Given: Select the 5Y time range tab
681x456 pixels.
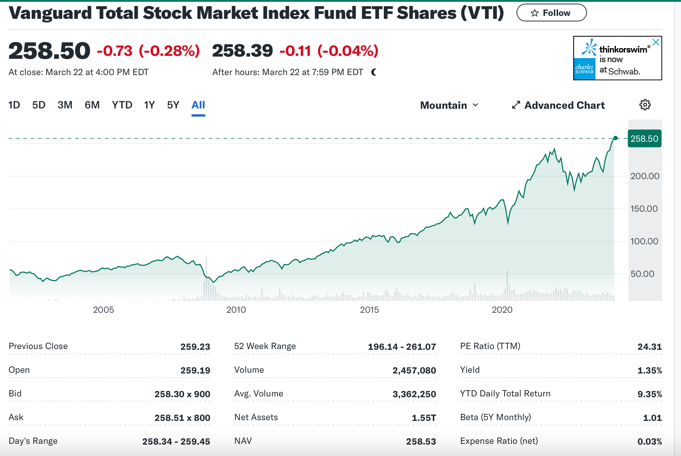Looking at the screenshot, I should (173, 105).
